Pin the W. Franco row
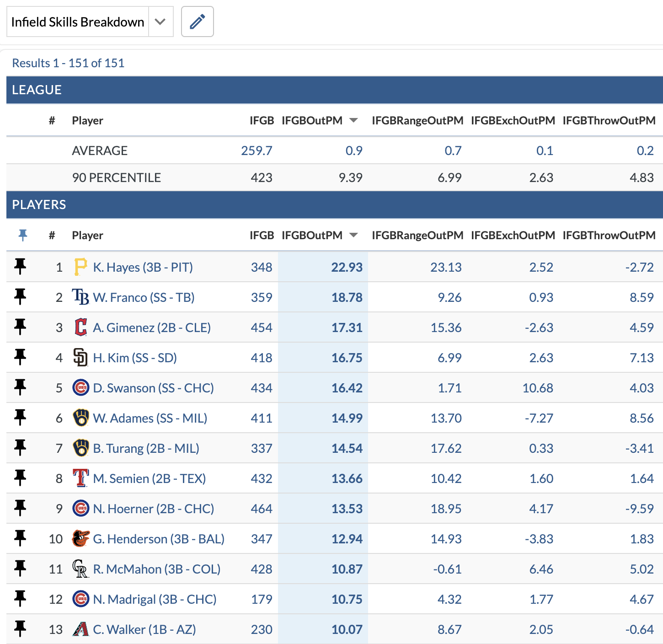Screen dimensions: 663x644 [20, 297]
